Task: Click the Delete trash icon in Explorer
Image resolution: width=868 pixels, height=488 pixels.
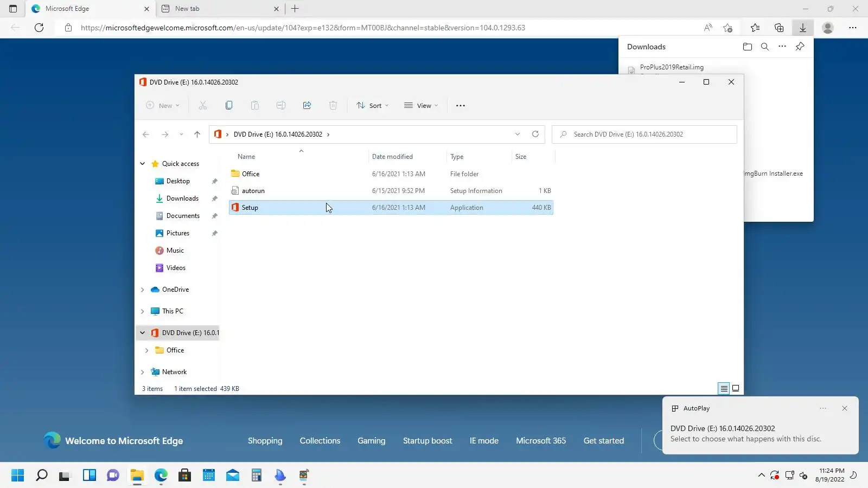Action: pyautogui.click(x=333, y=106)
